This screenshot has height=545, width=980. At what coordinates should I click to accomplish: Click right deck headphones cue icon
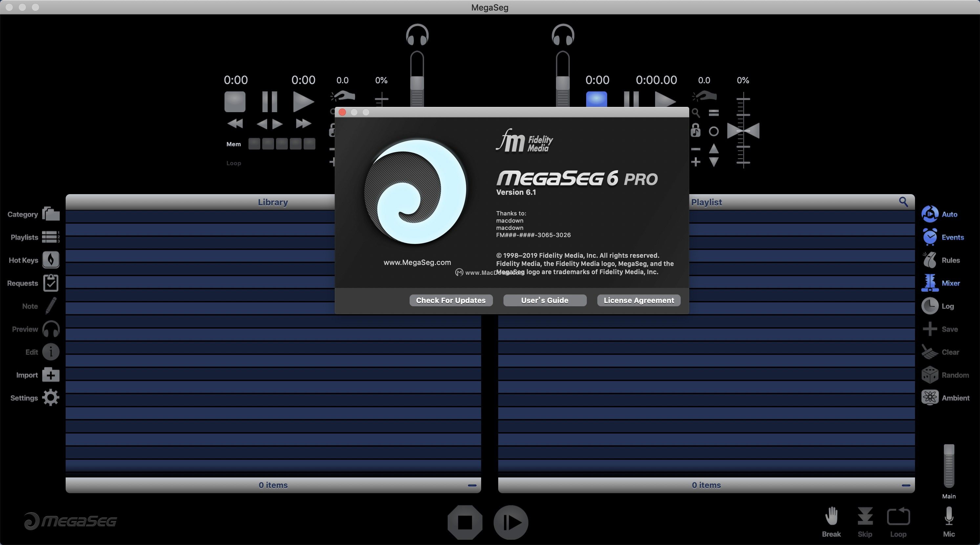coord(563,35)
